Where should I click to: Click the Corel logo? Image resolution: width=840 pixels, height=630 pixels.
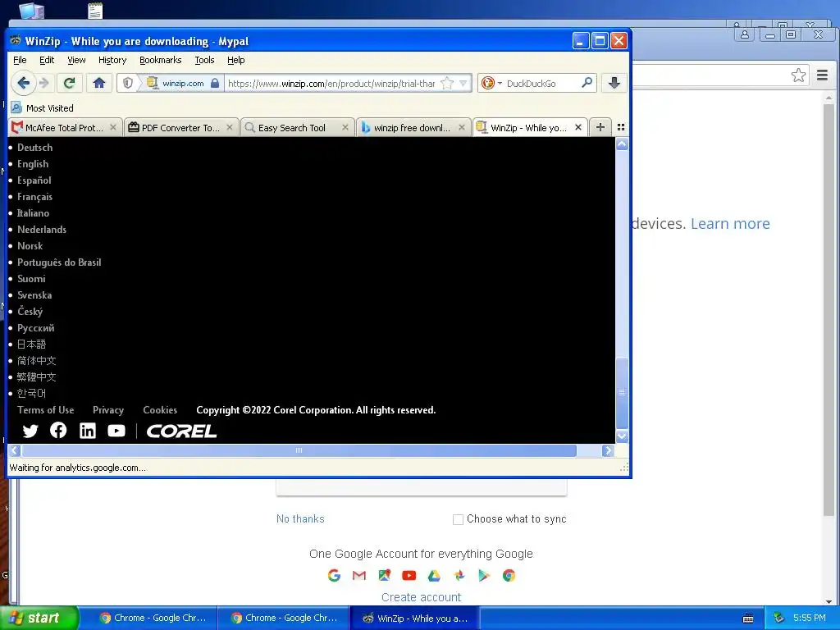pyautogui.click(x=181, y=431)
